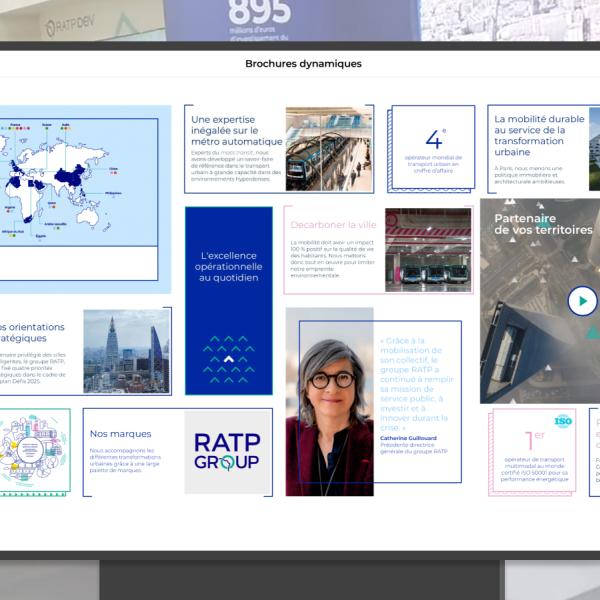The width and height of the screenshot is (600, 600).
Task: Click the bus depot photo
Action: tap(428, 250)
